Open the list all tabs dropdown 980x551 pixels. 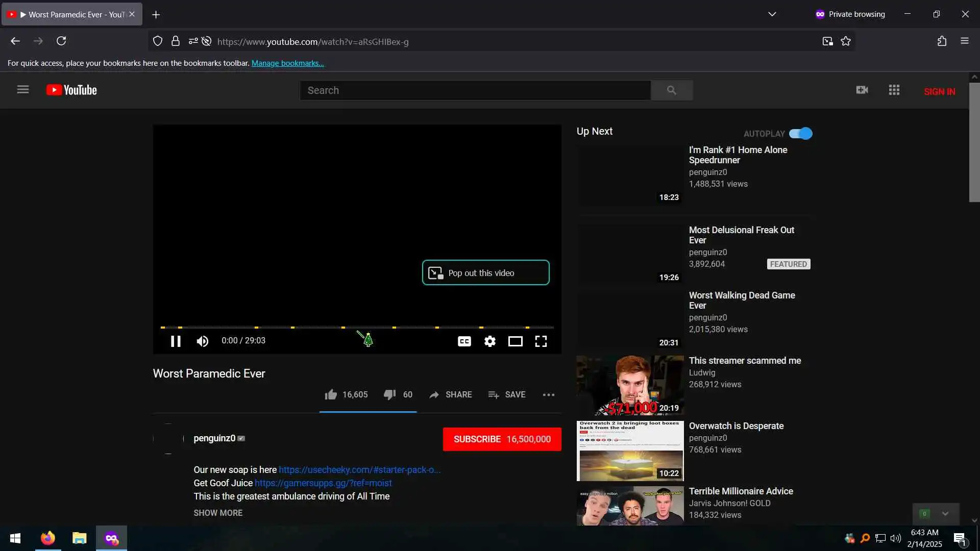click(x=772, y=14)
